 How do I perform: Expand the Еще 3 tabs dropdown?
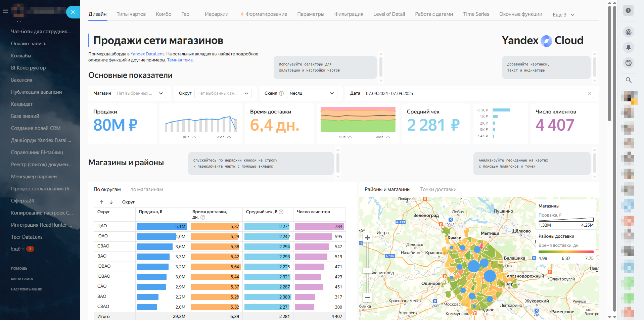click(563, 14)
